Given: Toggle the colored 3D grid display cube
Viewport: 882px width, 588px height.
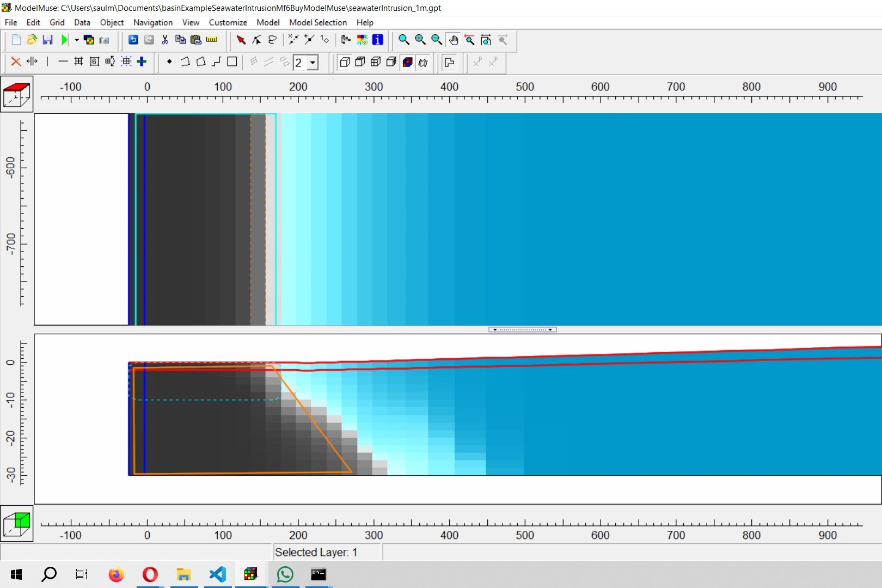Looking at the screenshot, I should (x=407, y=62).
